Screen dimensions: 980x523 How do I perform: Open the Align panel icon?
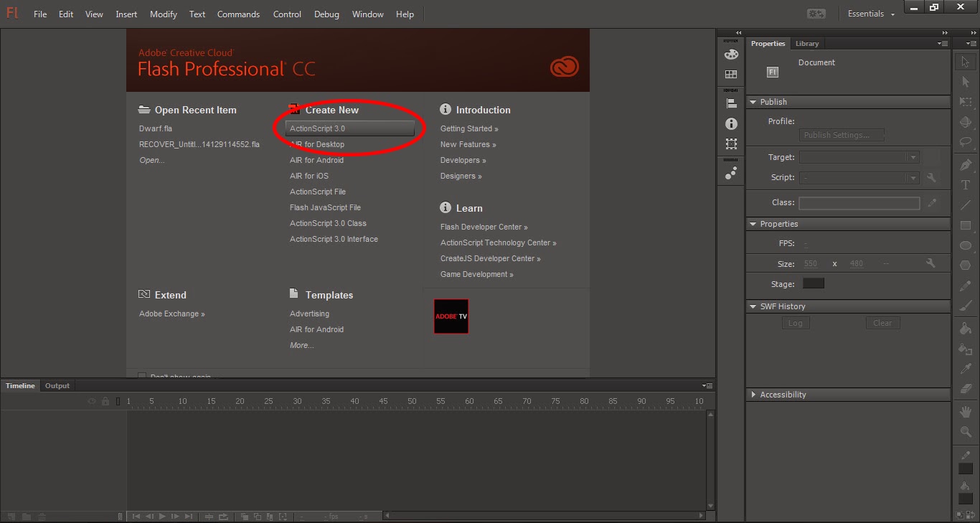pos(731,103)
